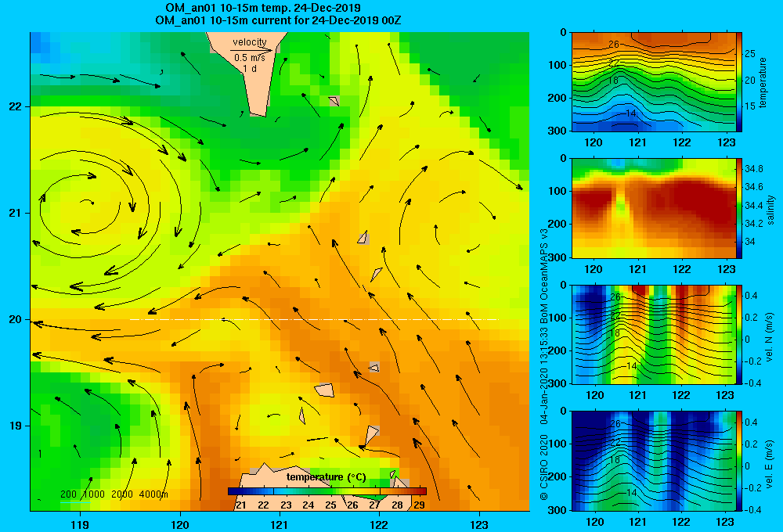Click the temperature section's vertical colorbar
This screenshot has height=532, width=783.
(739, 82)
